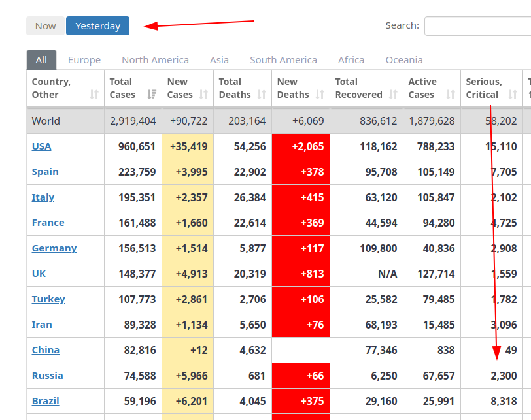Screen dimensions: 531x420
Task: Click the Total Cases sort icon
Action: 152,95
